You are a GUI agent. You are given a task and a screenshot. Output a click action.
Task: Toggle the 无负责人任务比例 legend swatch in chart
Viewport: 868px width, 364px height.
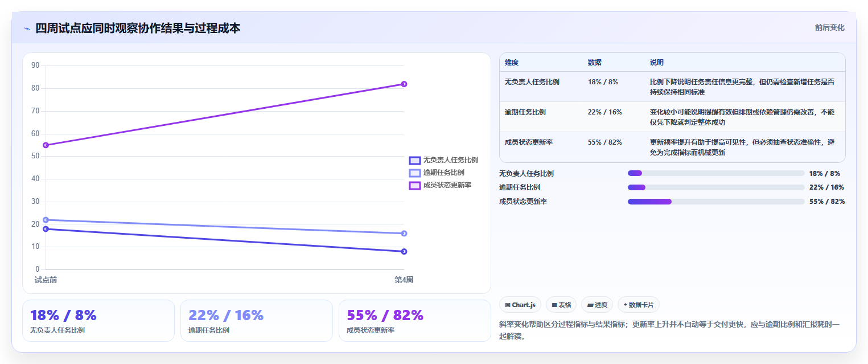point(415,160)
